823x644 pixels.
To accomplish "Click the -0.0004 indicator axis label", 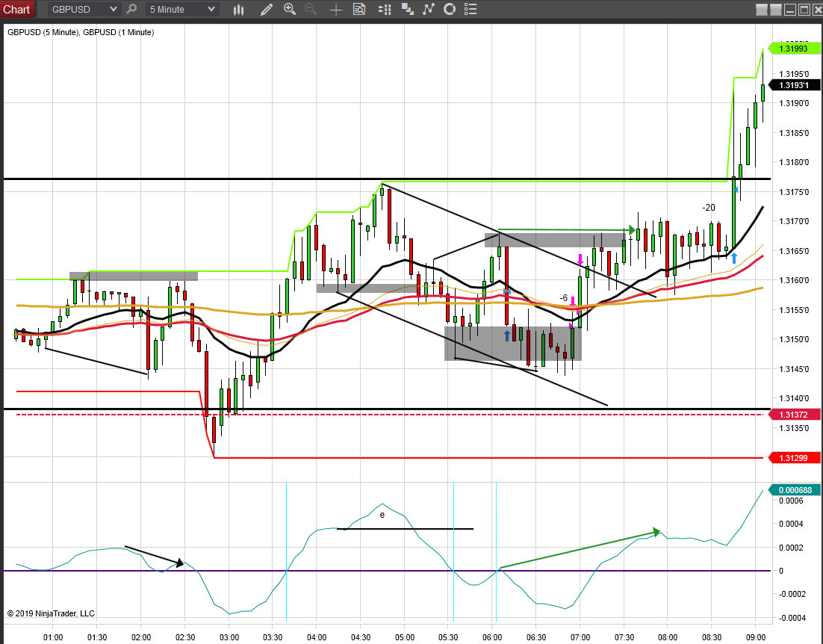I will pyautogui.click(x=792, y=618).
